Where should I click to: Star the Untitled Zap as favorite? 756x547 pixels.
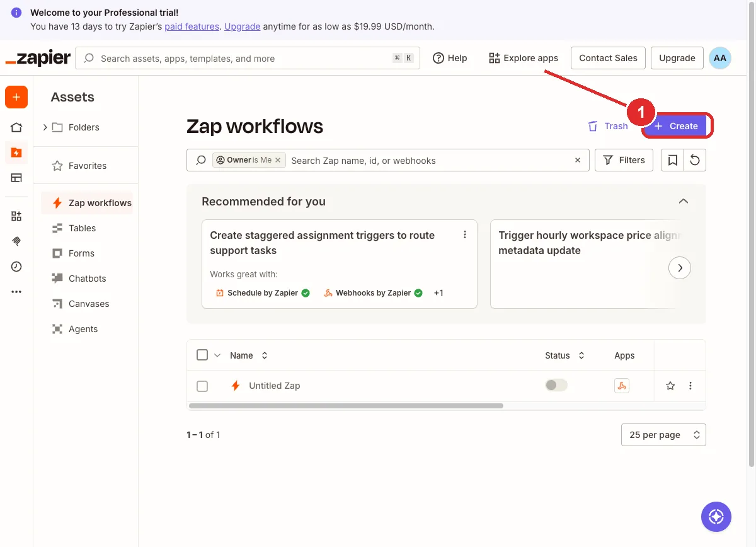click(x=670, y=386)
